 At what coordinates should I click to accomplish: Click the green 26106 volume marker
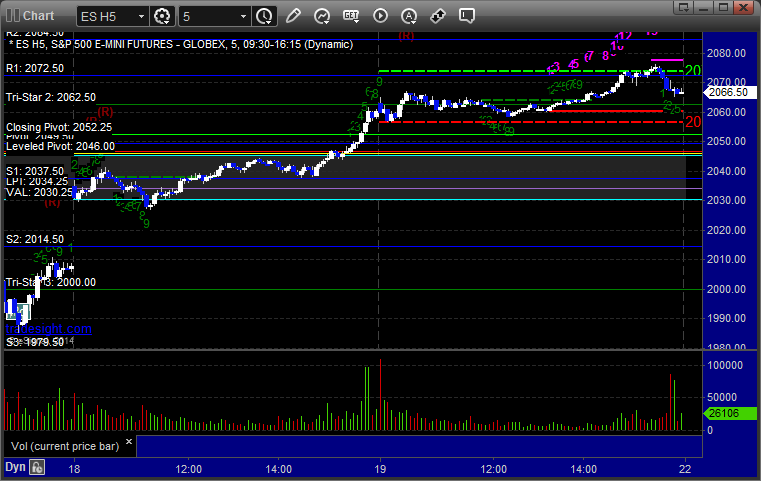(x=730, y=414)
